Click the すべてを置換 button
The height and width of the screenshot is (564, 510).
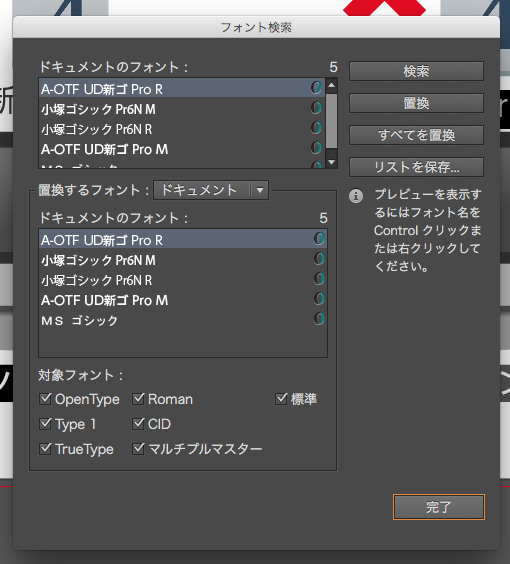pos(416,135)
